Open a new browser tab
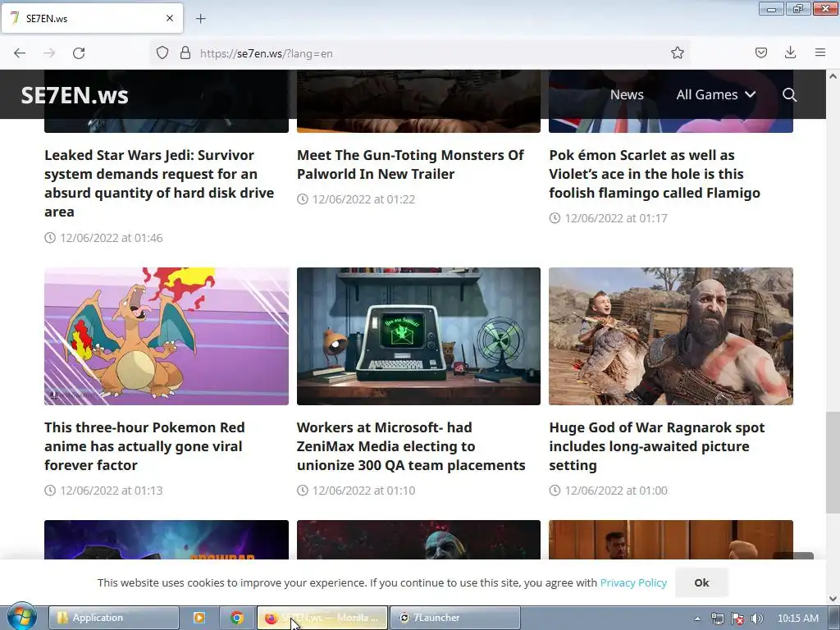This screenshot has width=840, height=630. click(200, 19)
